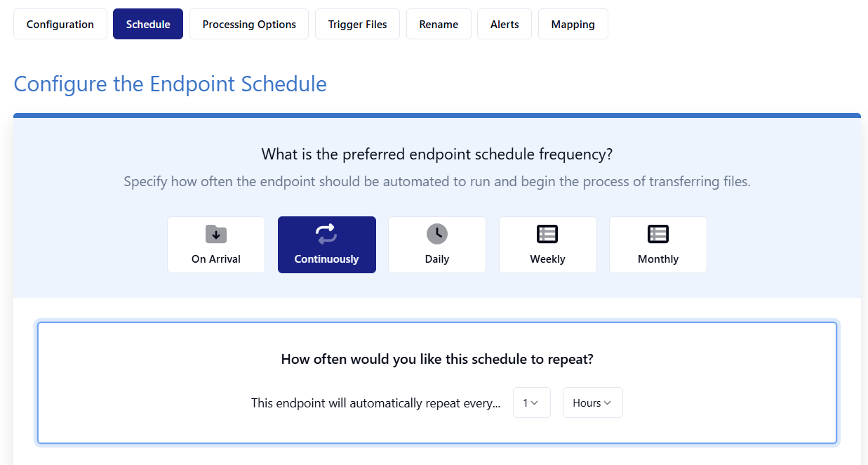The image size is (868, 465).
Task: Select the Daily clock icon
Action: pyautogui.click(x=437, y=234)
